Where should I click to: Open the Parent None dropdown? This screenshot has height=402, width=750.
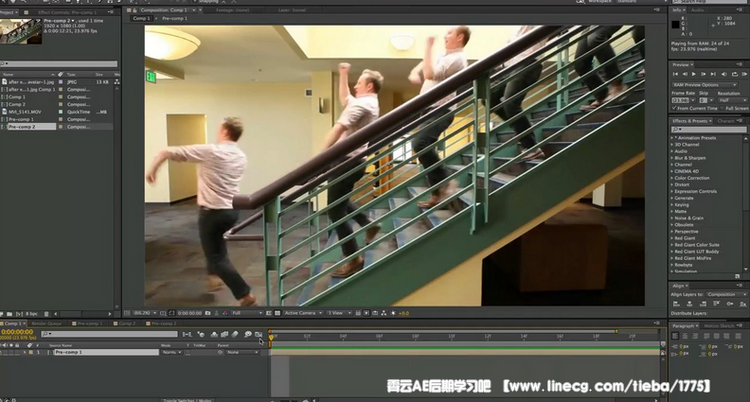point(242,352)
